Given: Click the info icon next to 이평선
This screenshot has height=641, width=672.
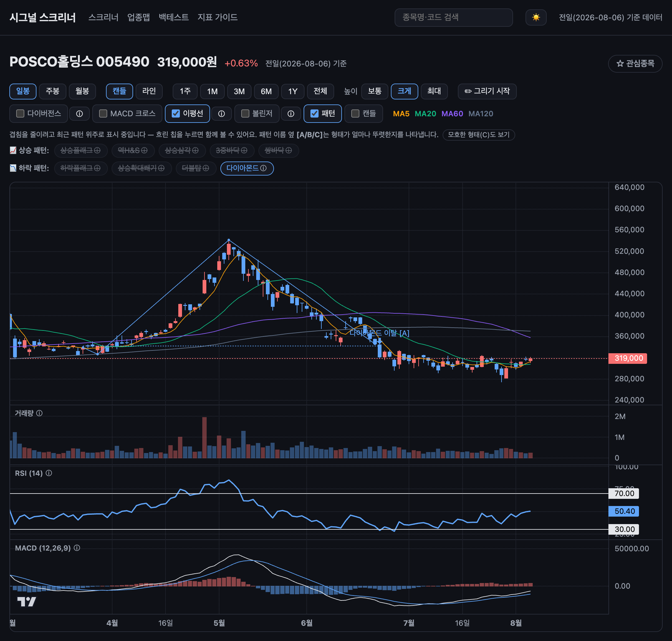Looking at the screenshot, I should 221,114.
